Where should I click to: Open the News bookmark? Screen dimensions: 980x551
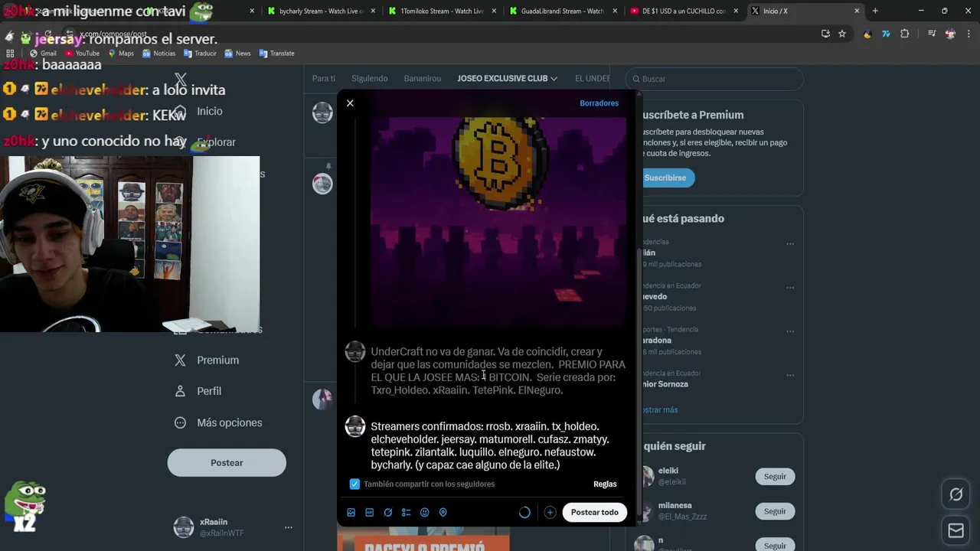click(237, 54)
